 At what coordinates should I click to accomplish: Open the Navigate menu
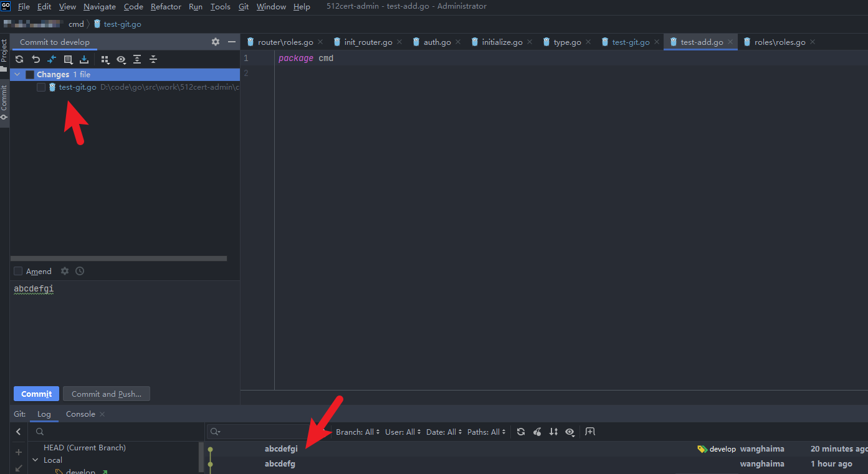100,6
